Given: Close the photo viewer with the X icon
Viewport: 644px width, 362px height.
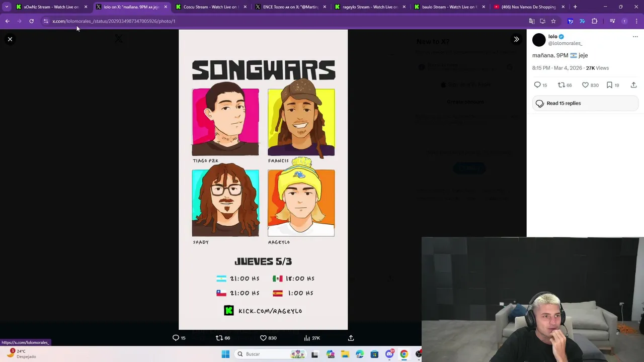Looking at the screenshot, I should [10, 39].
